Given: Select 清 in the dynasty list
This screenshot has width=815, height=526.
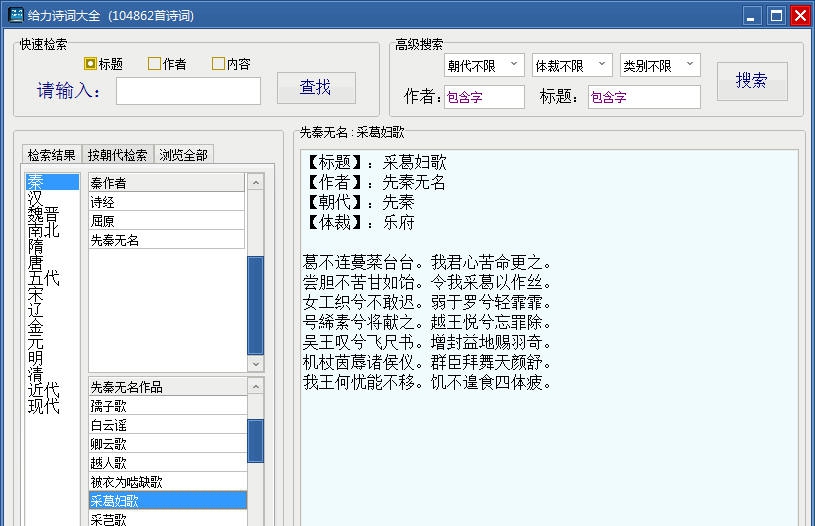Looking at the screenshot, I should point(52,374).
